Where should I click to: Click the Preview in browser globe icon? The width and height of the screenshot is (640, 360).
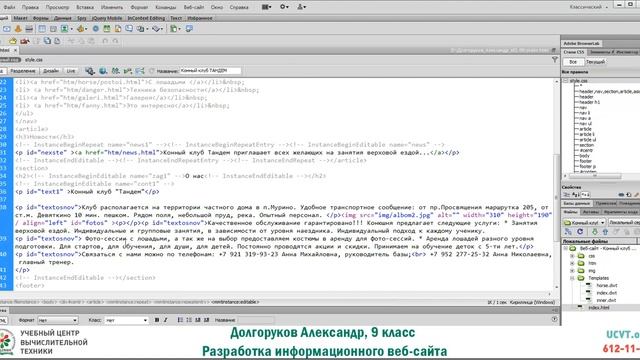pyautogui.click(x=103, y=71)
